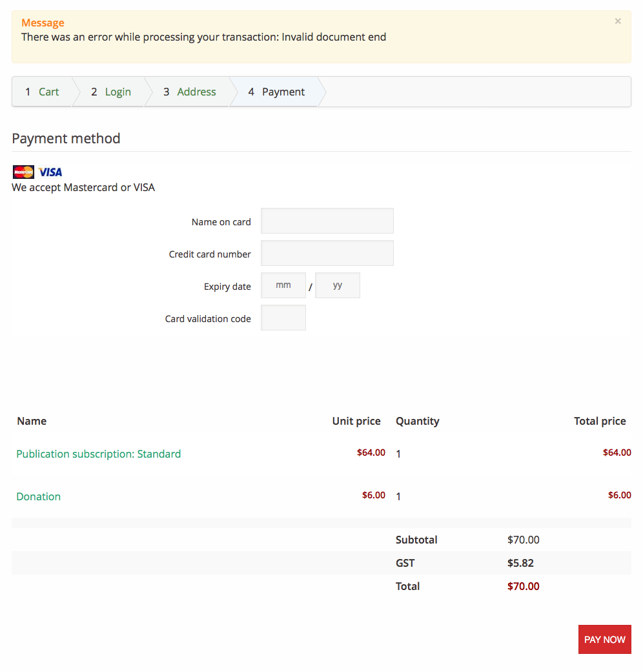Click the expiry month field
This screenshot has width=643, height=672.
click(283, 285)
